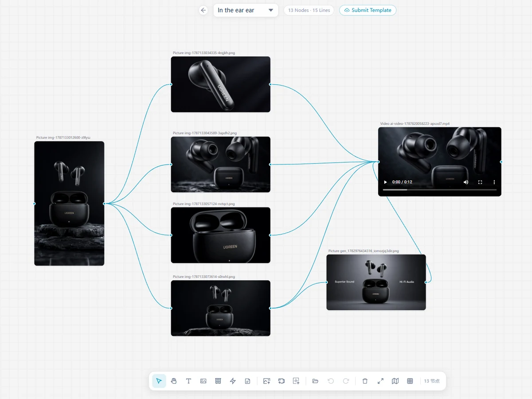Screen dimensions: 532x399
Task: Click the Submit Template button
Action: [368, 10]
